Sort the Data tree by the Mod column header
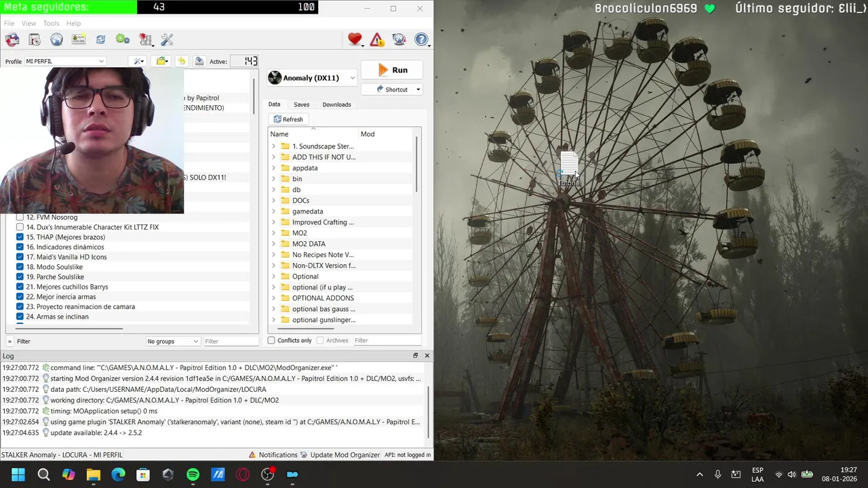868x488 pixels. point(386,134)
